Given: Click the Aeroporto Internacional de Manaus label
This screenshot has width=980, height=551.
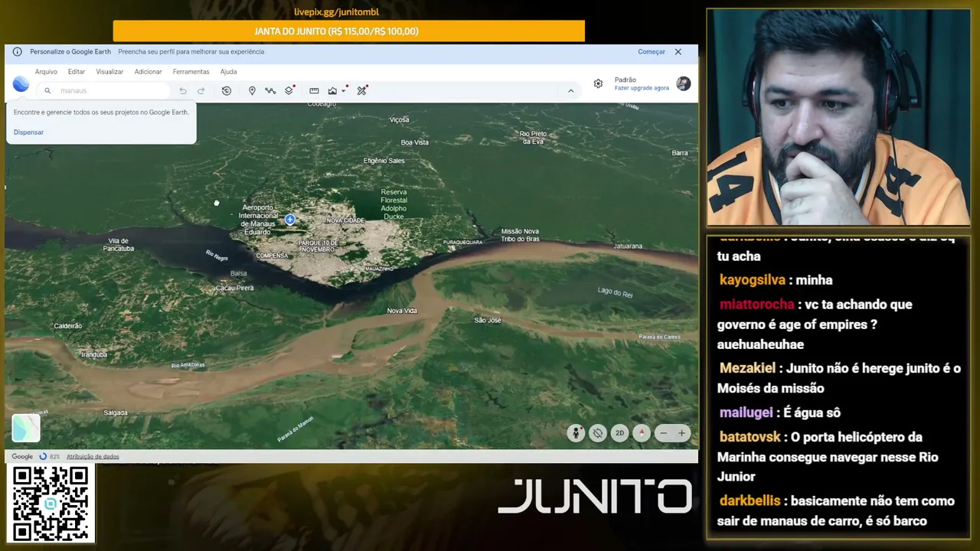Looking at the screenshot, I should coord(258,220).
